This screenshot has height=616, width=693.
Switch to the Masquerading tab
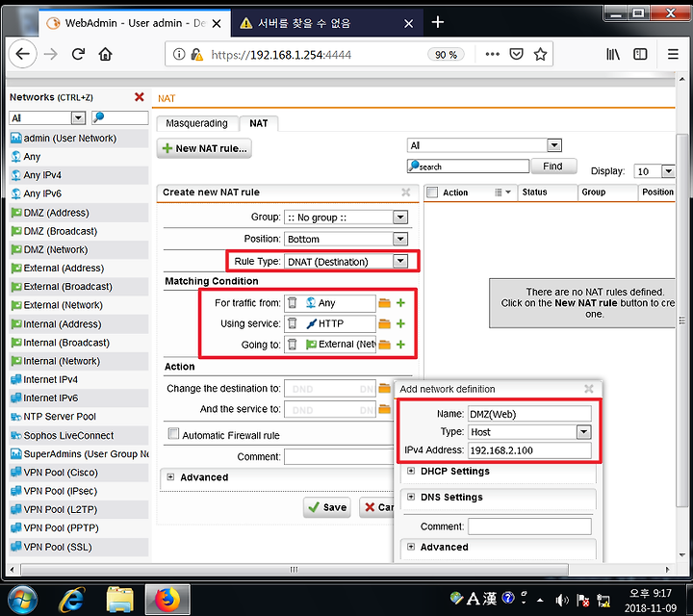pyautogui.click(x=196, y=123)
